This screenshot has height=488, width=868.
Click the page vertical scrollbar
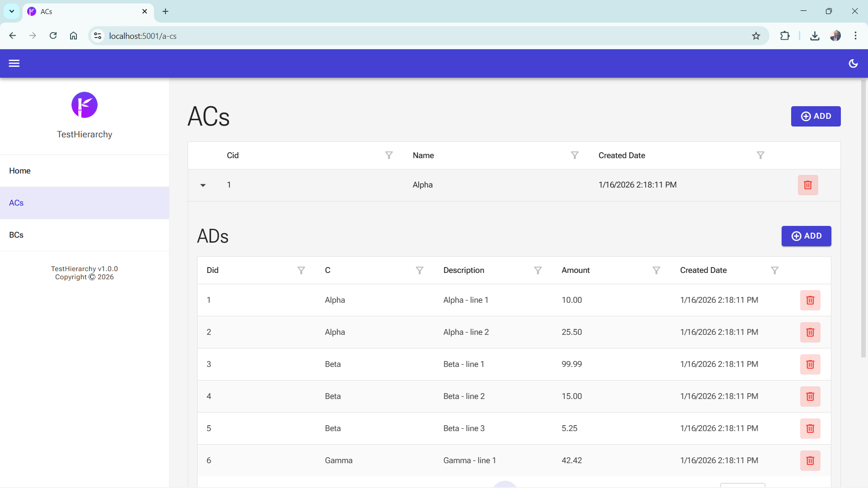click(x=863, y=217)
